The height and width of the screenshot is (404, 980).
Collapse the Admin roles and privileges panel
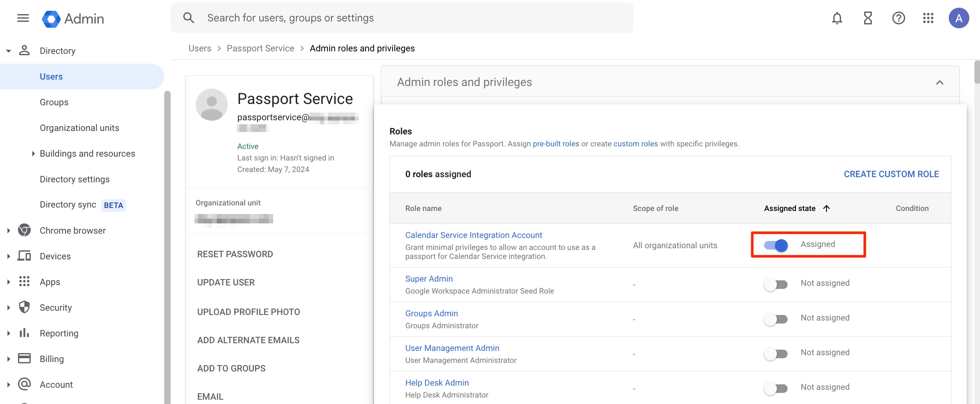[x=939, y=83]
